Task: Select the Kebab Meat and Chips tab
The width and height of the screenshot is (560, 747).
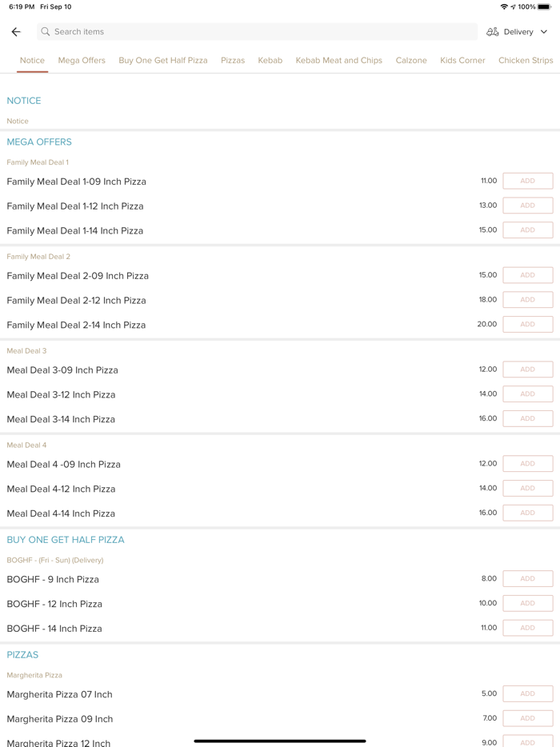Action: [339, 60]
